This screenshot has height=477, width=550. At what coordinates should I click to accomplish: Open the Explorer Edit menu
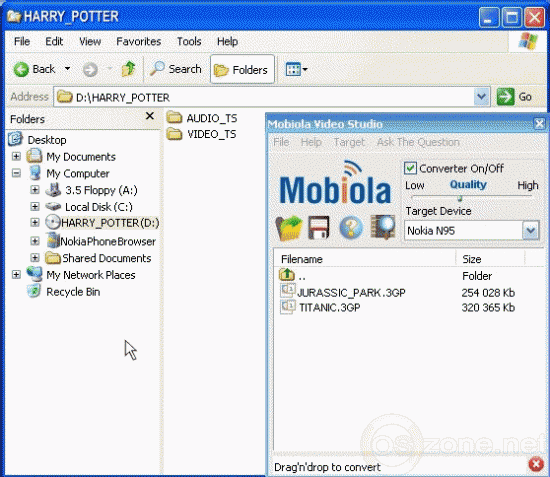point(54,41)
